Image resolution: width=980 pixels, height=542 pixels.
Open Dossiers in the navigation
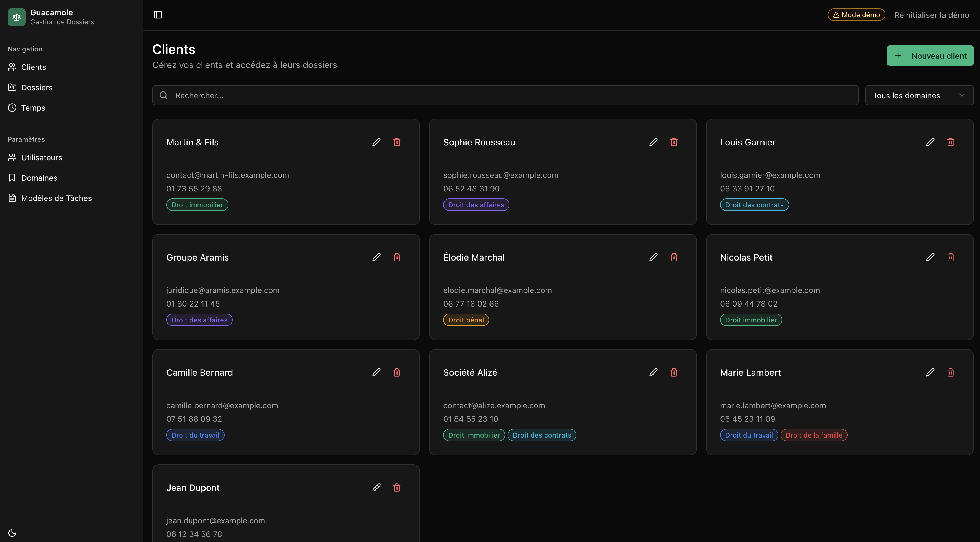[36, 88]
